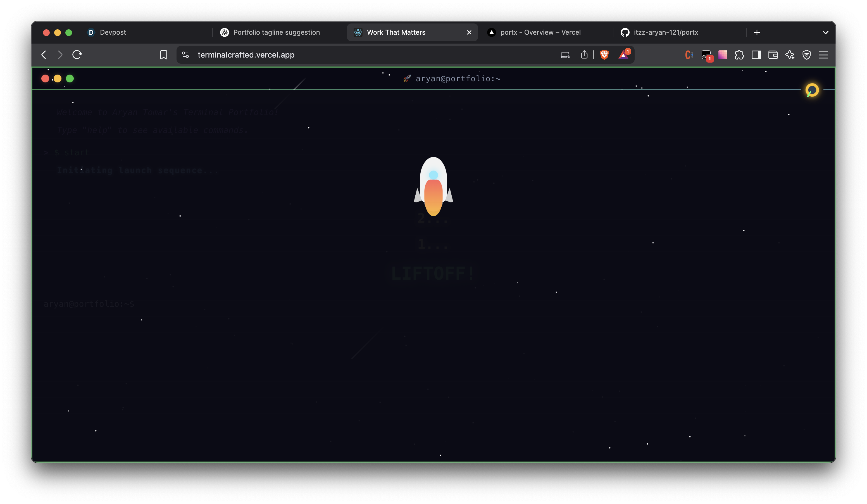Switch to portx Overview Vercel tab
The width and height of the screenshot is (867, 504).
tap(540, 32)
